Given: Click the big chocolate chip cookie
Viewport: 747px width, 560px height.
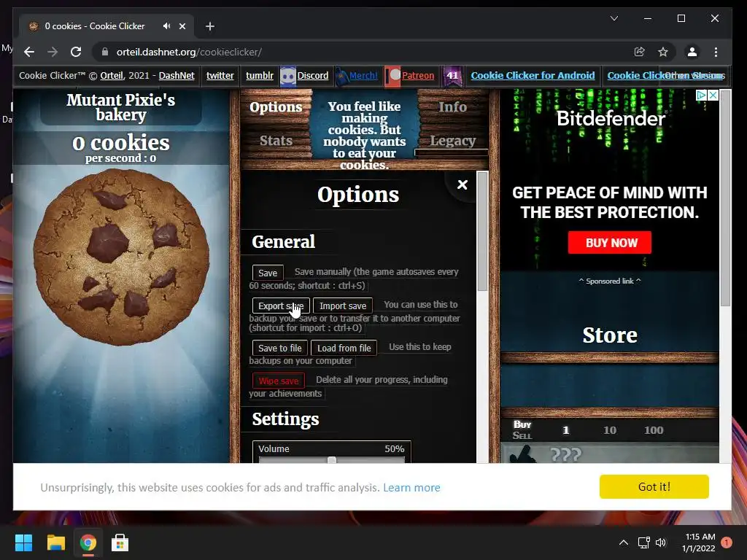Looking at the screenshot, I should (121, 256).
